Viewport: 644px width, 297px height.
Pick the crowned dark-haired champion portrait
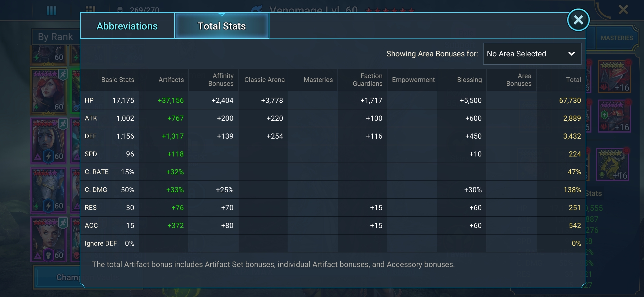point(49,141)
